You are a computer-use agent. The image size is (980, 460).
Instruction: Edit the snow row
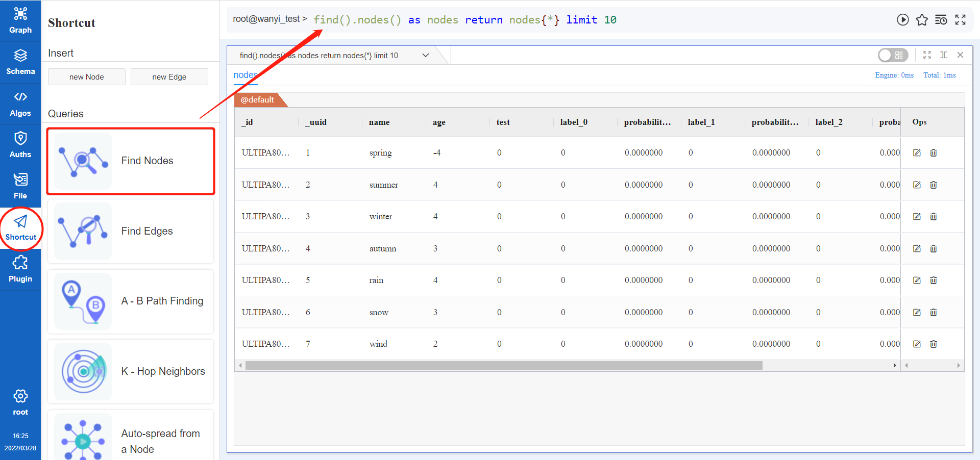click(x=917, y=312)
